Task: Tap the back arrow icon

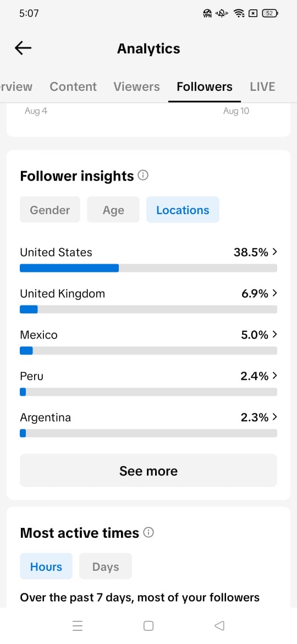Action: coord(23,48)
